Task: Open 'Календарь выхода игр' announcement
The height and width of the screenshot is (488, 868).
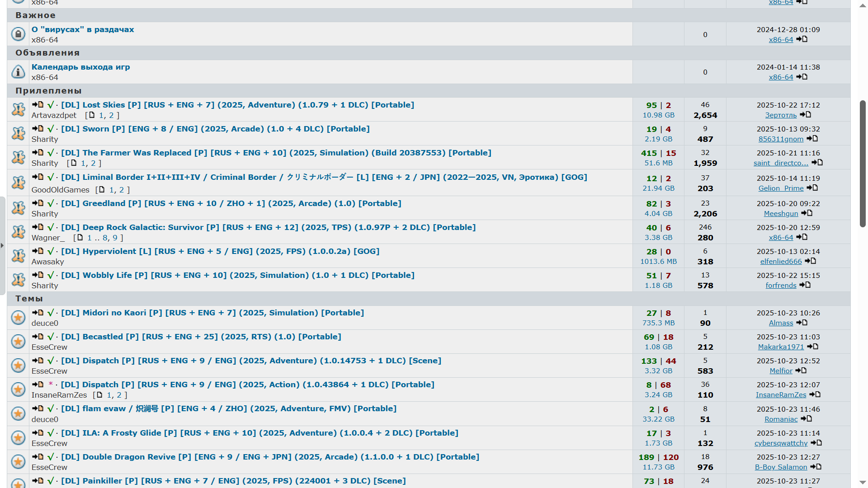Action: (80, 67)
